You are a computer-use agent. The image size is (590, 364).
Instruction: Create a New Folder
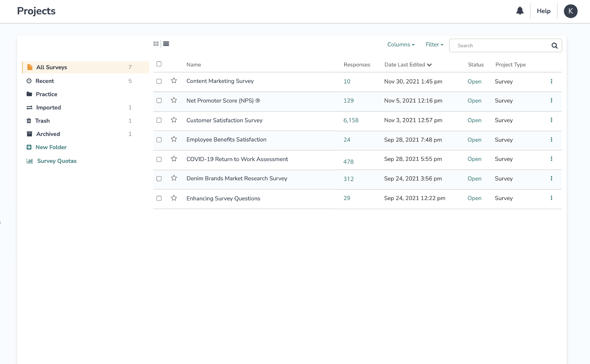point(51,147)
